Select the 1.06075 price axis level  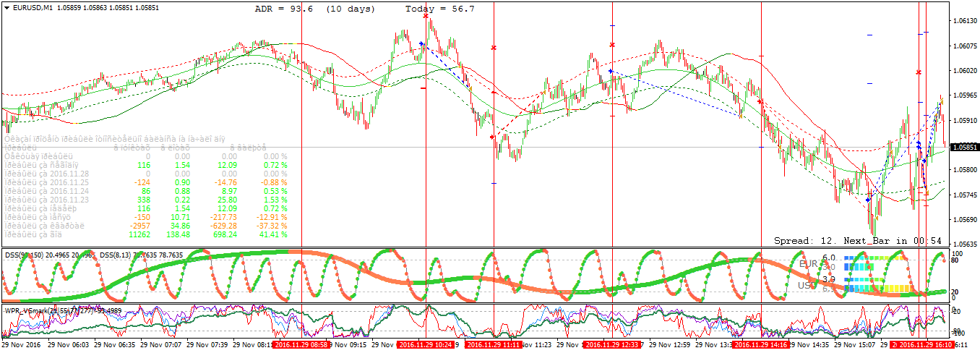coord(964,46)
